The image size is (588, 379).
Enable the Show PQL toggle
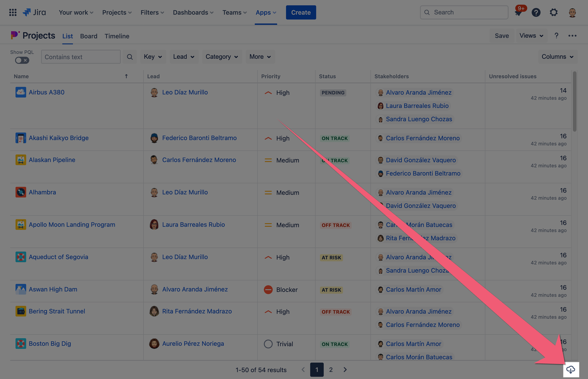coord(22,60)
